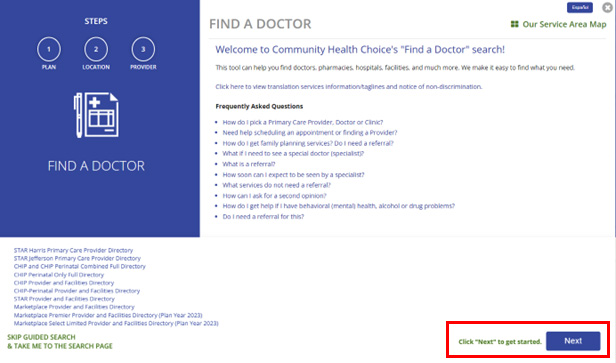Screen dimensions: 616x363
Task: Click the 'Click Next to get started' text
Action: coord(500,342)
